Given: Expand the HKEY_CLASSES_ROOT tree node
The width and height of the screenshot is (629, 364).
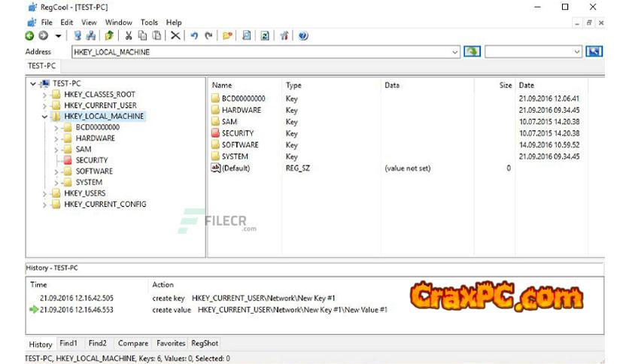Looking at the screenshot, I should pyautogui.click(x=44, y=95).
